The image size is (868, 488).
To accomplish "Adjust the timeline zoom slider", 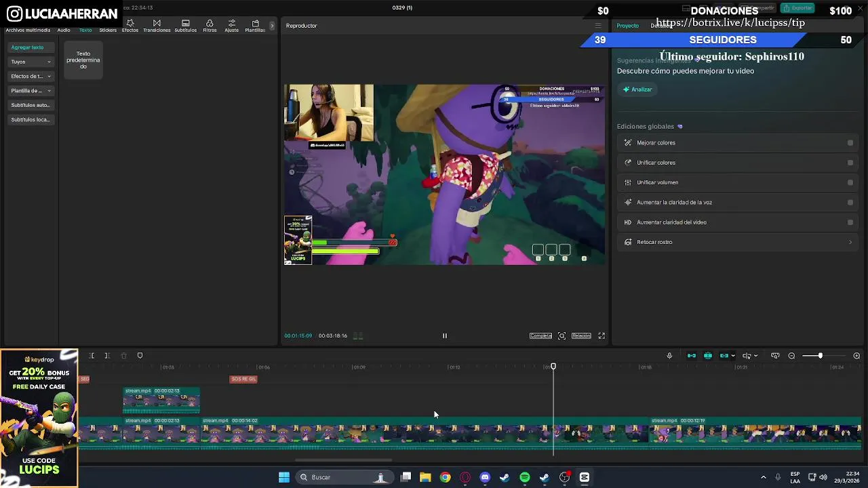I will pos(820,356).
